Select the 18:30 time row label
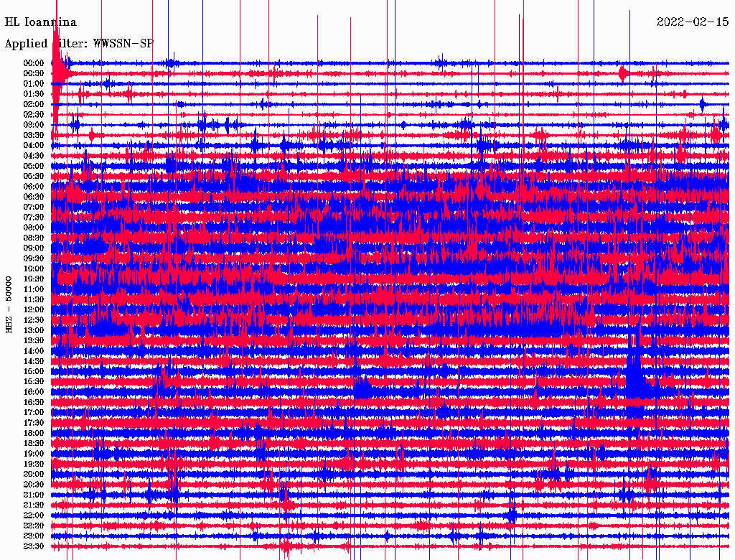This screenshot has width=735, height=560. click(x=34, y=443)
